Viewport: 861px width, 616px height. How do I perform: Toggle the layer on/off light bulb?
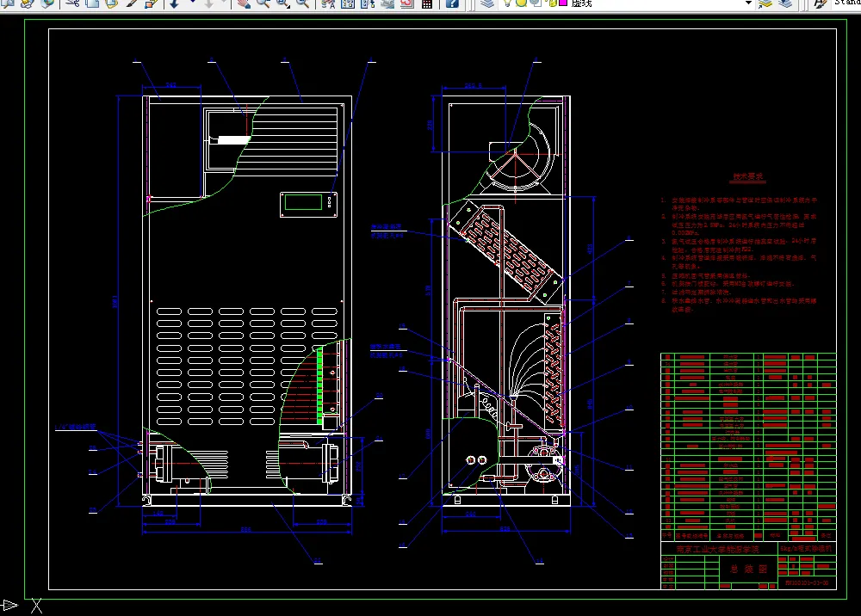(509, 3)
